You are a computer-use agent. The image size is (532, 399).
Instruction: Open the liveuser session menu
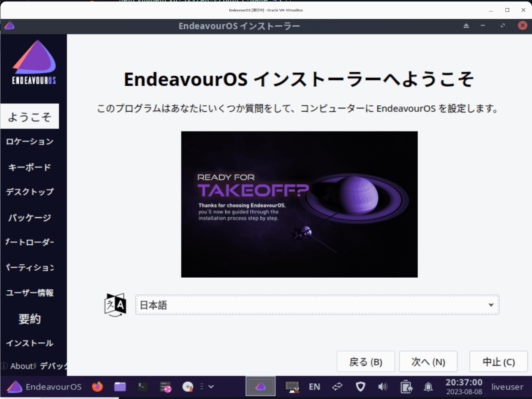[507, 387]
